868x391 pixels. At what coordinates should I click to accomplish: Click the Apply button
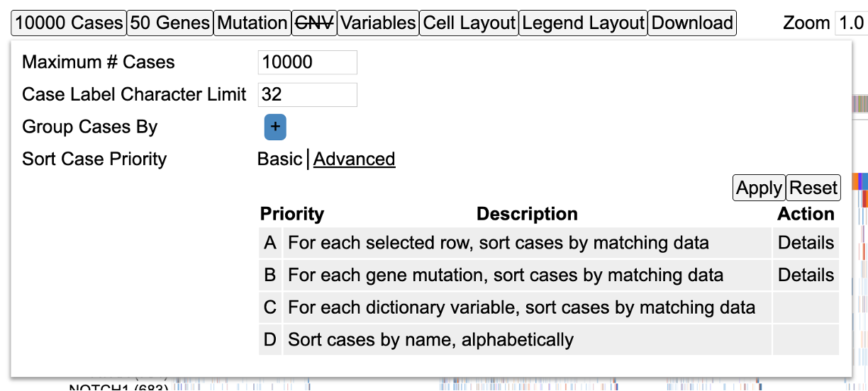[759, 188]
